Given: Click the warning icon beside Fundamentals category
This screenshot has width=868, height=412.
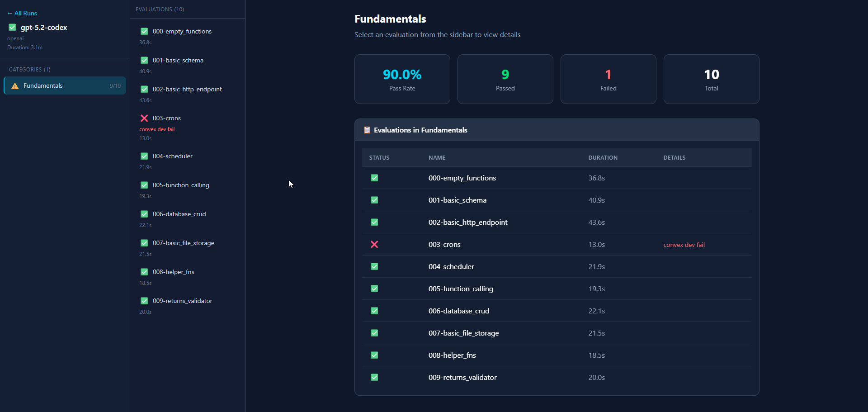Looking at the screenshot, I should coord(15,86).
